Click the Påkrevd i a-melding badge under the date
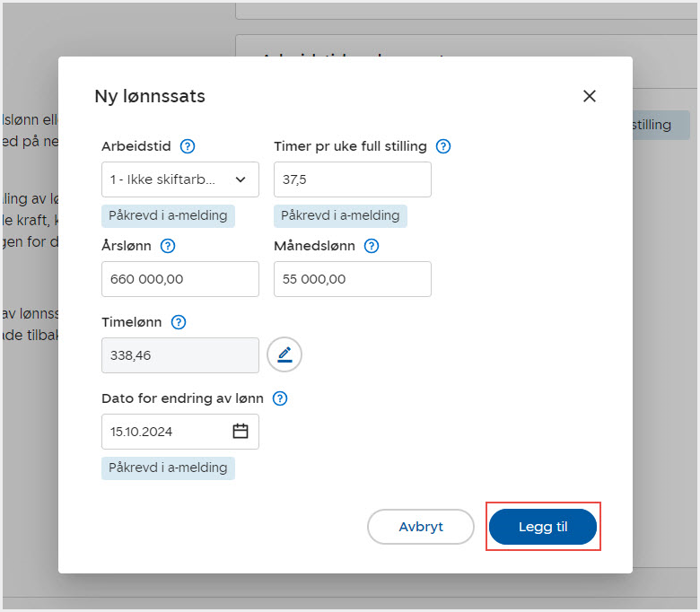 point(168,468)
